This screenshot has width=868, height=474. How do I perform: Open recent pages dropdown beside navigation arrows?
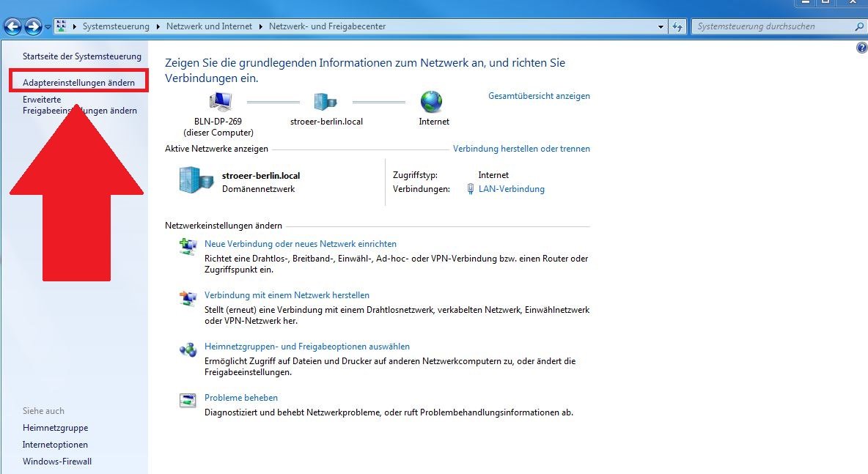click(48, 26)
